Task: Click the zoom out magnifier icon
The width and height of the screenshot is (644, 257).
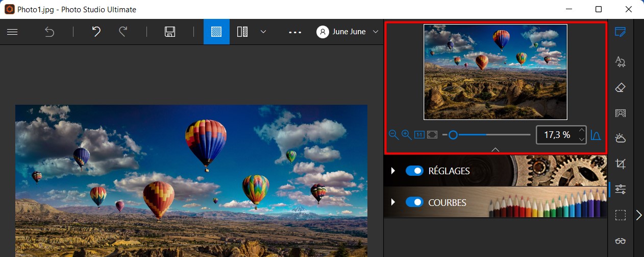Action: click(393, 135)
